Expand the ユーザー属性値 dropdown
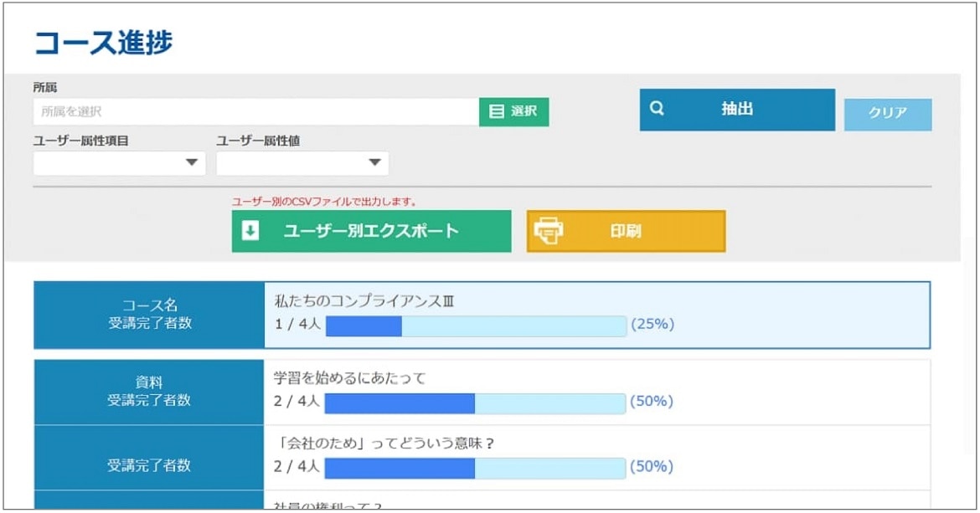 (302, 162)
